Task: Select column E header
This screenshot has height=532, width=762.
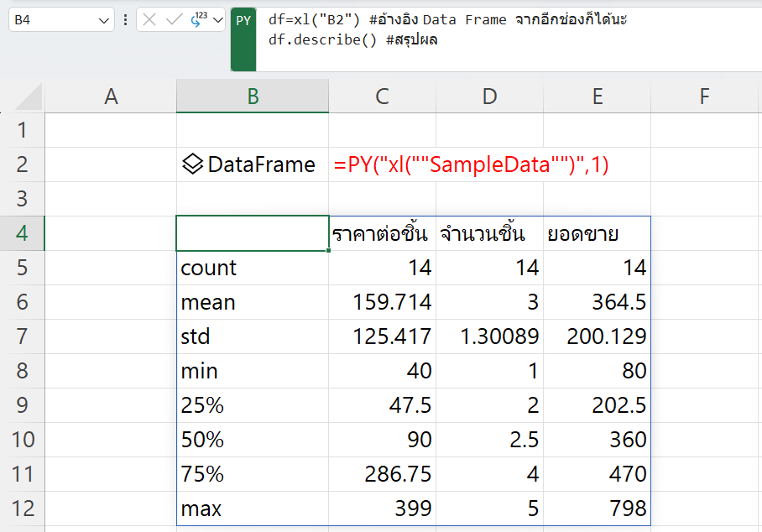Action: pos(598,96)
